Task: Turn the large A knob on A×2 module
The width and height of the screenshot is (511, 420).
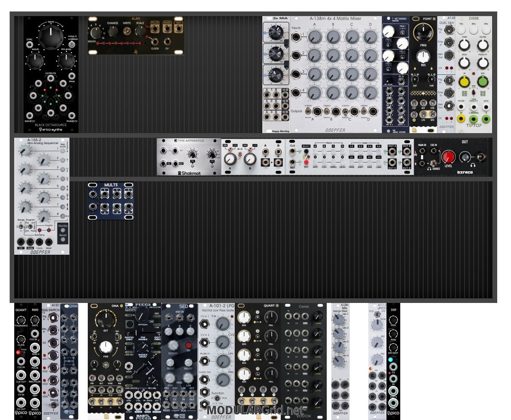Action: [x=230, y=159]
